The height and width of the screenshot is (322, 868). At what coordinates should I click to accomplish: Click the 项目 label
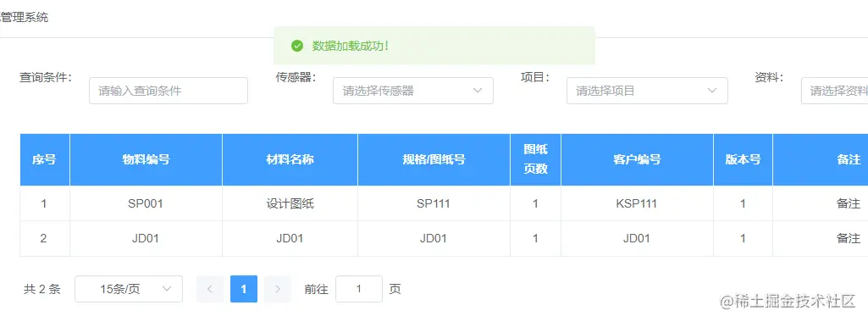click(534, 78)
